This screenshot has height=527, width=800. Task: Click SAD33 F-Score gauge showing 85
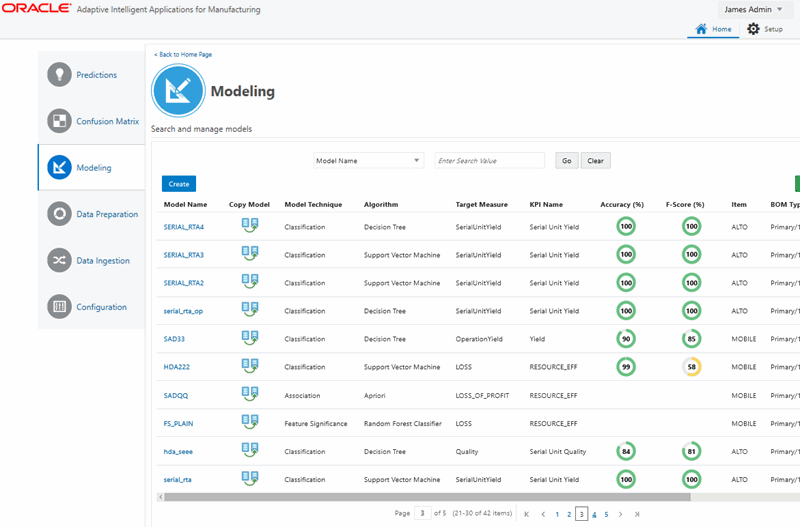click(691, 339)
